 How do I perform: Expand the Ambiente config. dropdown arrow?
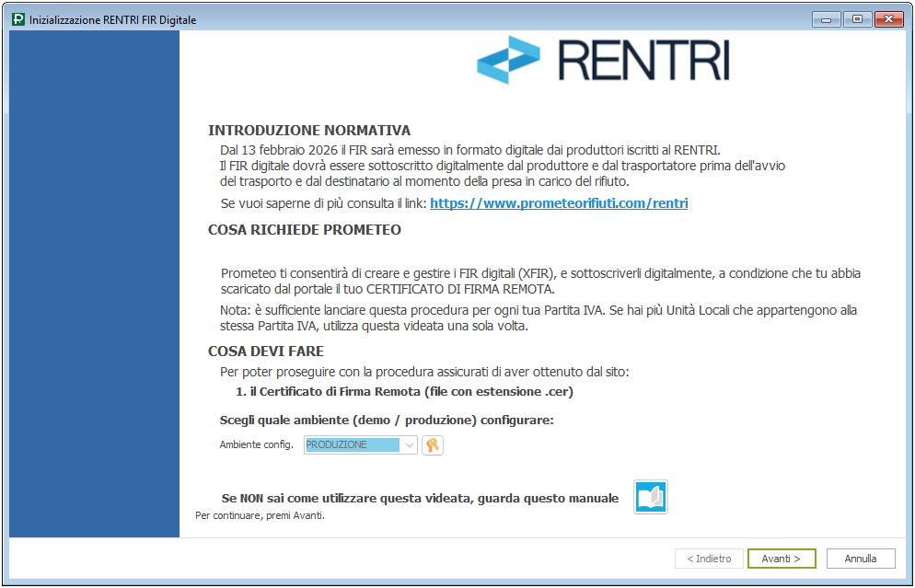point(410,445)
